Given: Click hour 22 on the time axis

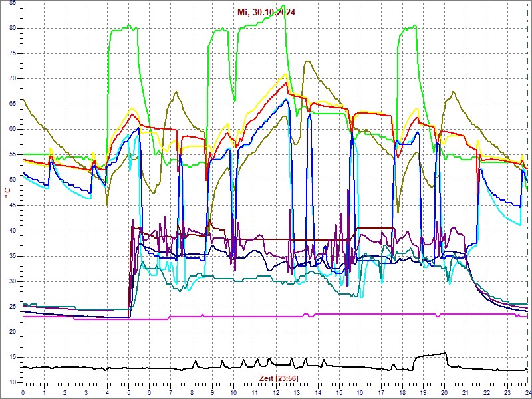Looking at the screenshot, I should (x=485, y=392).
